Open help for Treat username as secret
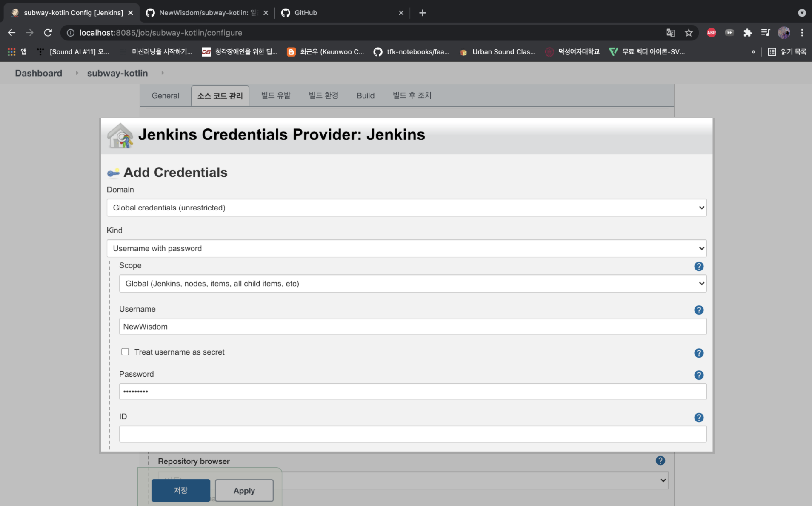 pyautogui.click(x=699, y=353)
